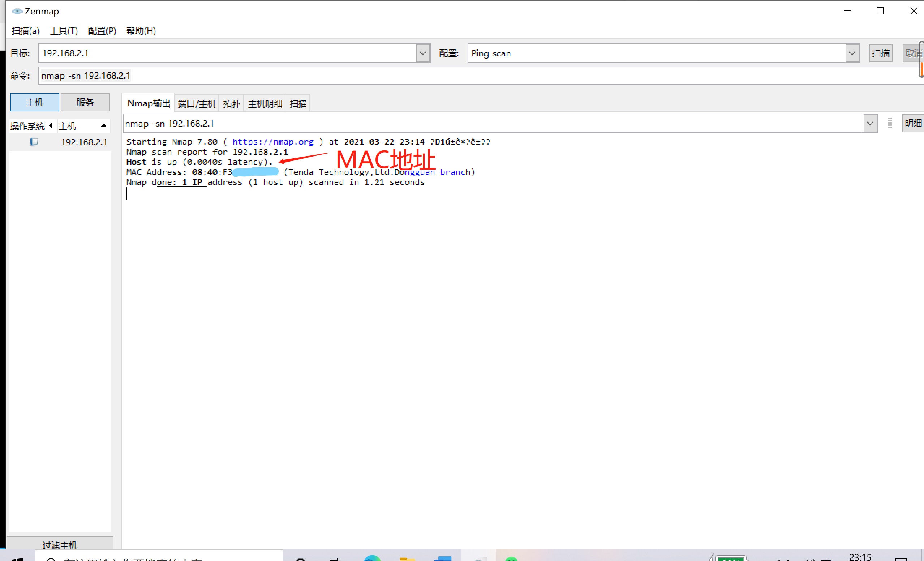The height and width of the screenshot is (561, 924).
Task: Sort by the 主机 column header
Action: [83, 126]
